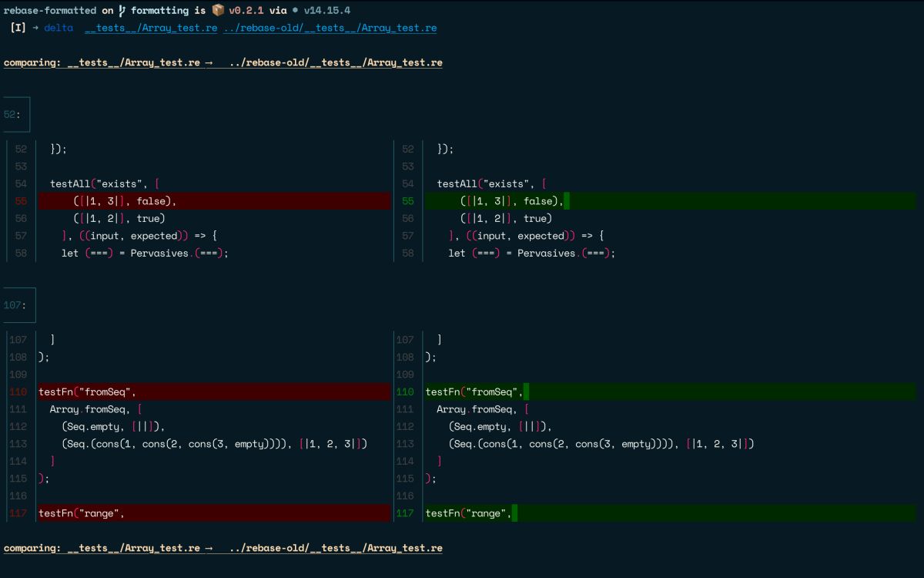Screen dimensions: 924x578
Task: Click left pane "Array.fromSeq, [" line
Action: pyautogui.click(x=96, y=409)
